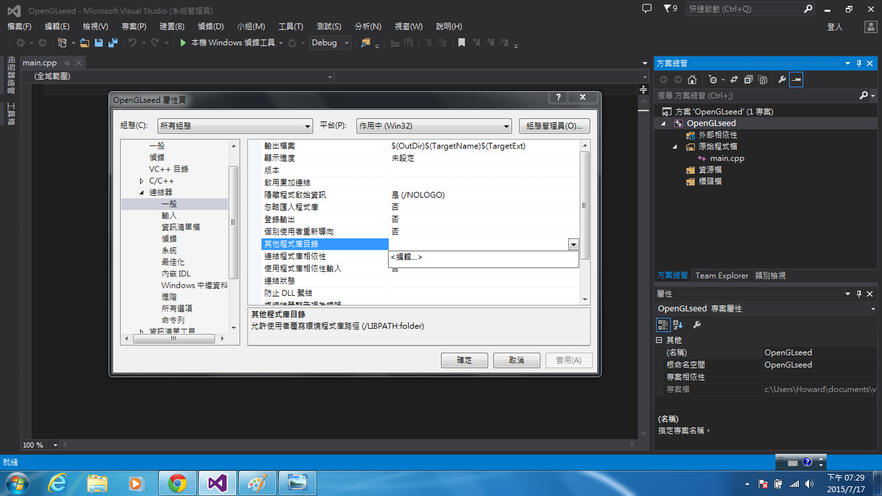Click the refresh icon beside the debugger target
This screenshot has height=496, width=882.
click(292, 43)
